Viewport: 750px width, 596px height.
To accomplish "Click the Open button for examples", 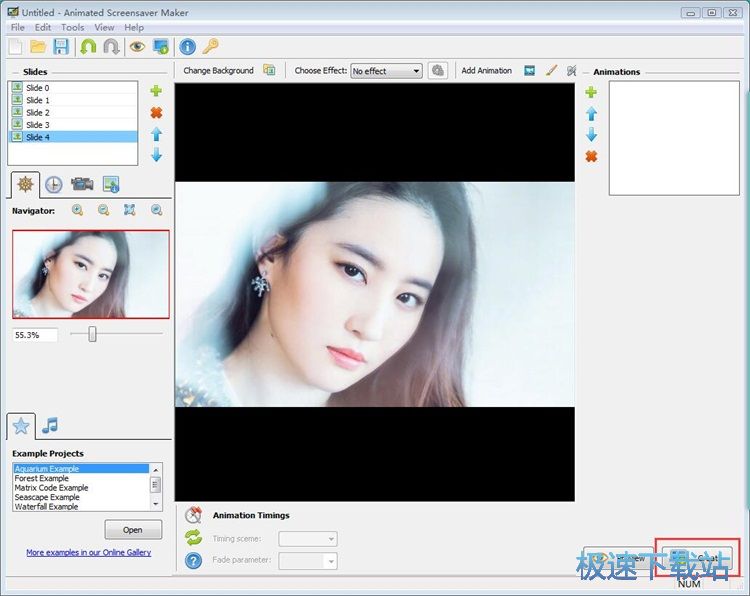I will pos(133,530).
